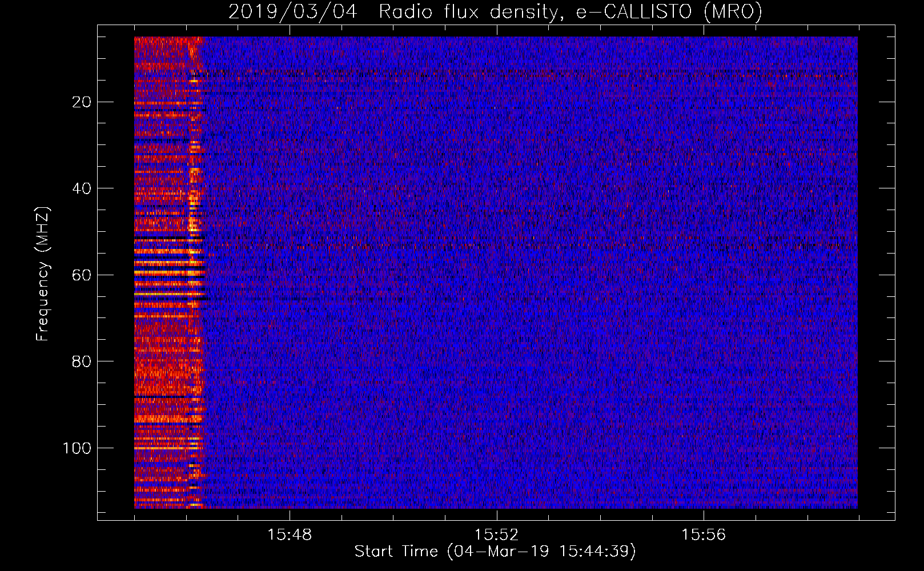Click the 60 frequency tick label

pyautogui.click(x=82, y=275)
